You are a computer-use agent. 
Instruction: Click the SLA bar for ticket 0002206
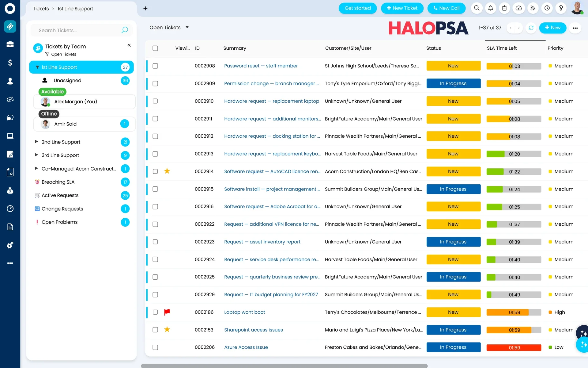514,348
